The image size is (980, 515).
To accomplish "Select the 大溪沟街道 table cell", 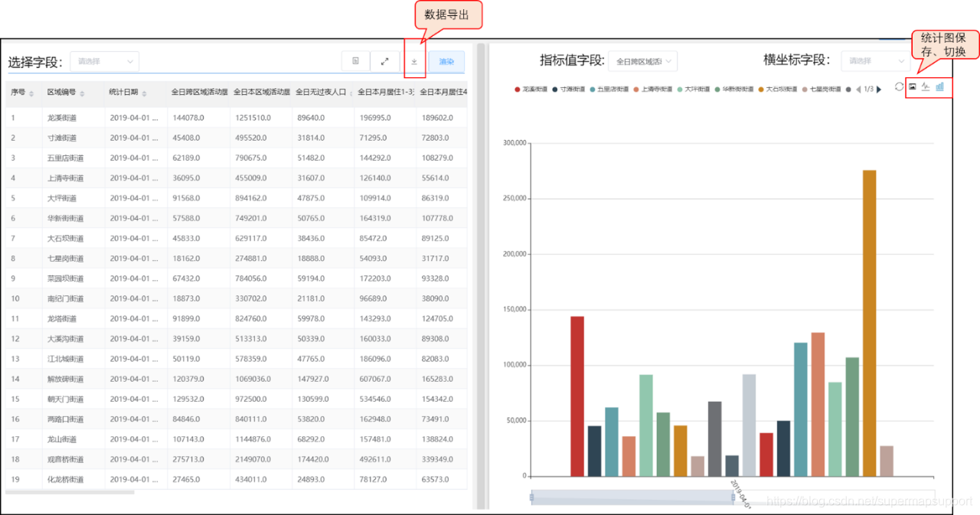I will coord(74,339).
